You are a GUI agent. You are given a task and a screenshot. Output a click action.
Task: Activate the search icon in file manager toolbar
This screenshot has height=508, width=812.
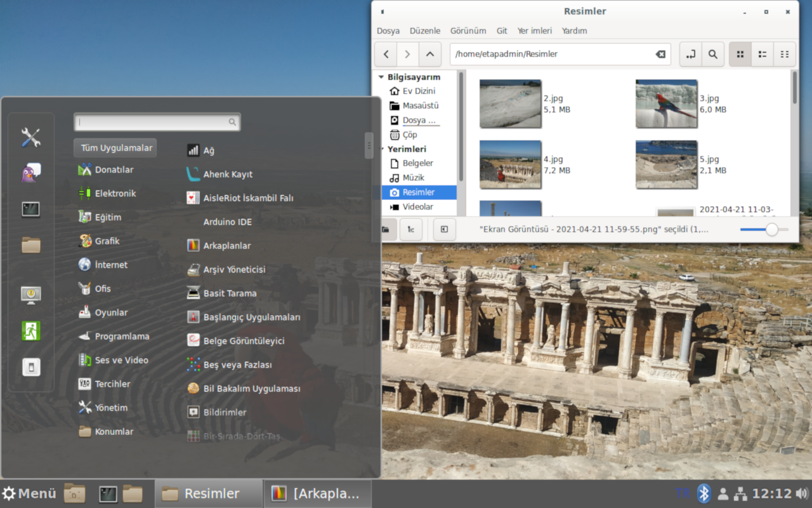pyautogui.click(x=712, y=54)
